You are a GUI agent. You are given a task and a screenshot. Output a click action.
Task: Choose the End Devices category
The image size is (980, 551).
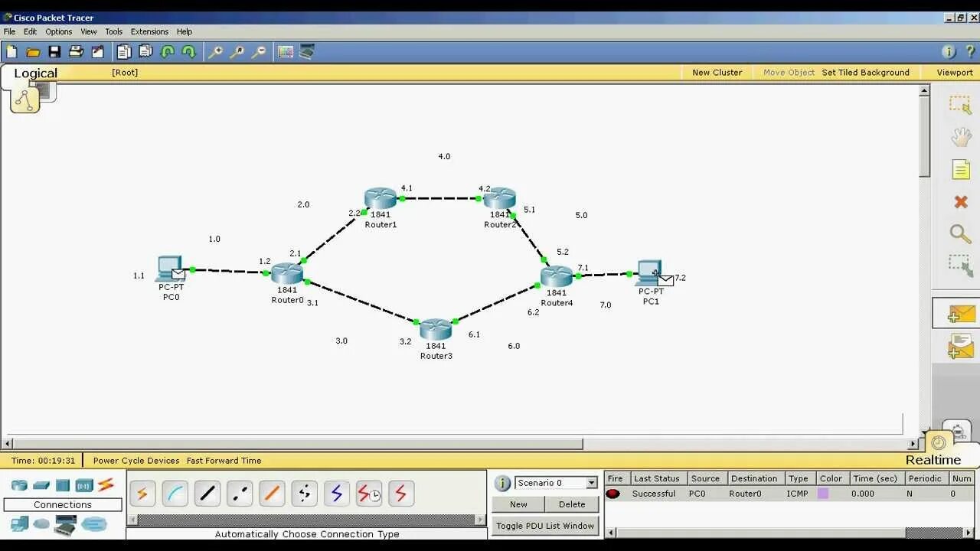[x=19, y=524]
